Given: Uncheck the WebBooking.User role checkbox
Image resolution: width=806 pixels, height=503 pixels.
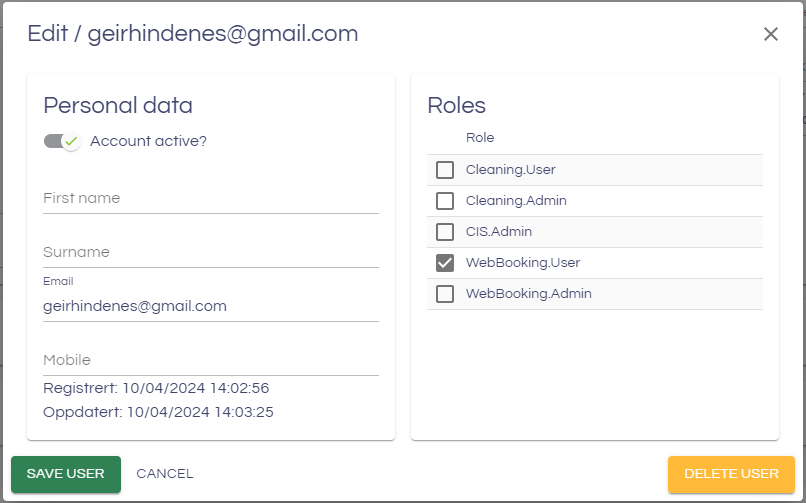Looking at the screenshot, I should (x=445, y=263).
